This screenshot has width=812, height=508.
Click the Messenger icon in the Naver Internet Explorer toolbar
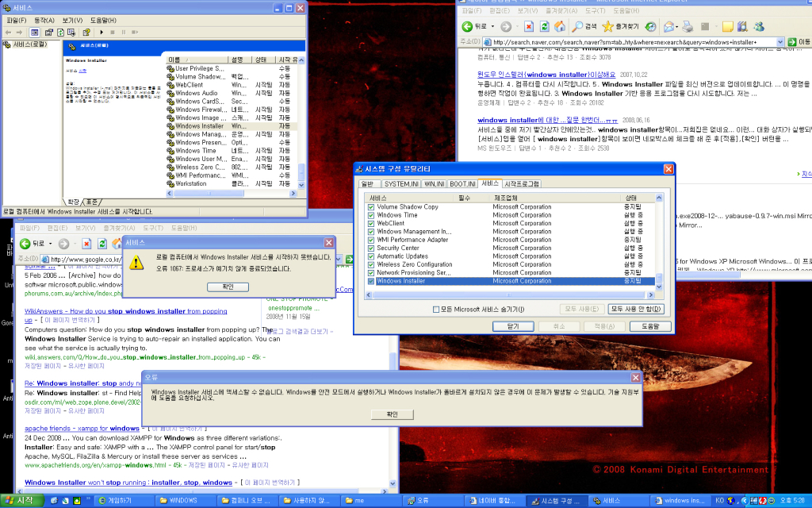click(759, 26)
